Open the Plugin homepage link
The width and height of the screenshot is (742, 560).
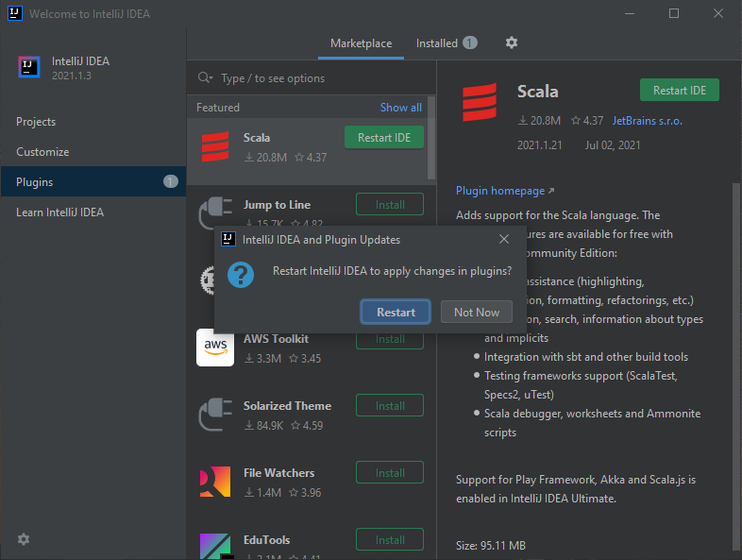point(505,191)
